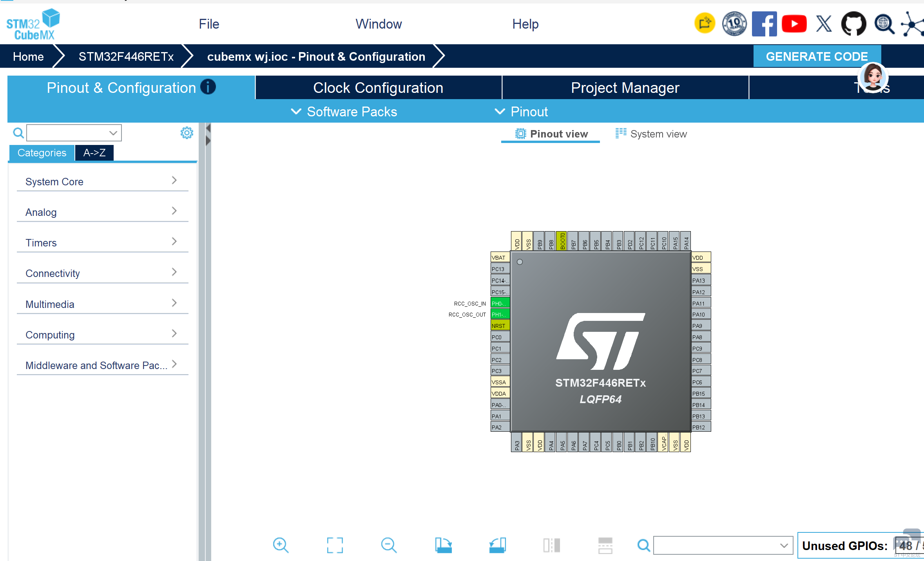
Task: Expand the Connectivity category
Action: point(103,273)
